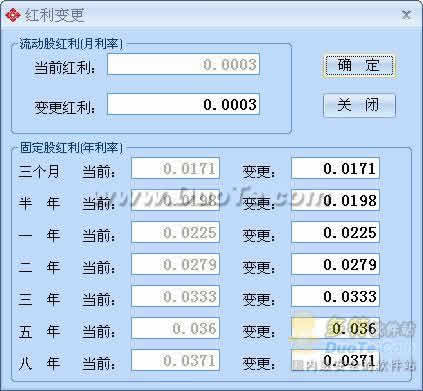This screenshot has width=423, height=391.
Task: Click the 红利变更 window title text
Action: click(55, 15)
